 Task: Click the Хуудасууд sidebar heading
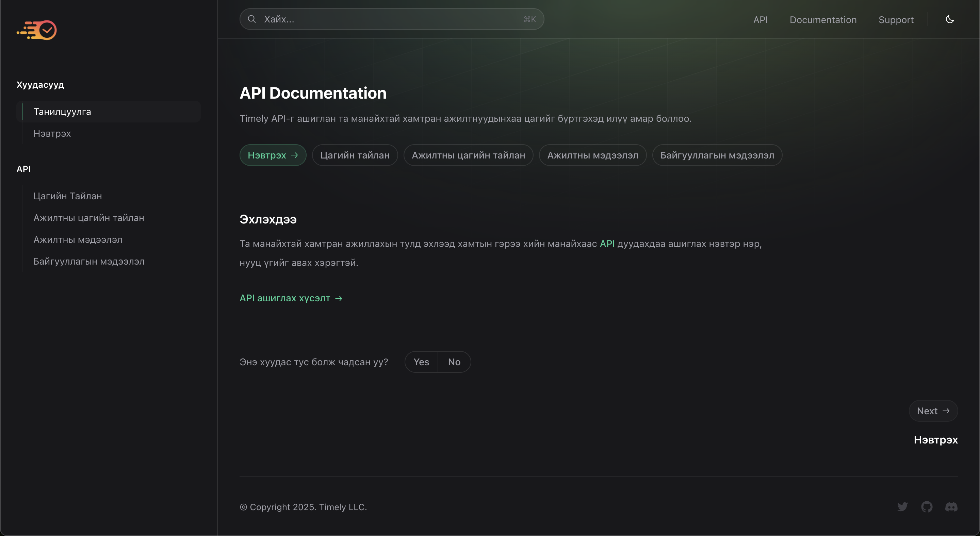40,85
